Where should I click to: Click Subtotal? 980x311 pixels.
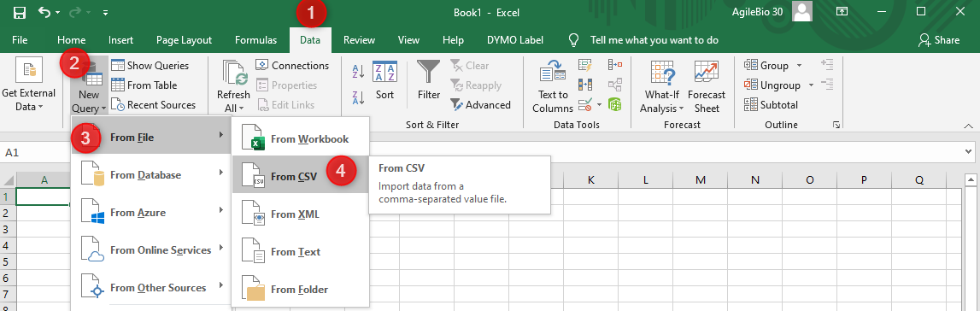pos(772,105)
